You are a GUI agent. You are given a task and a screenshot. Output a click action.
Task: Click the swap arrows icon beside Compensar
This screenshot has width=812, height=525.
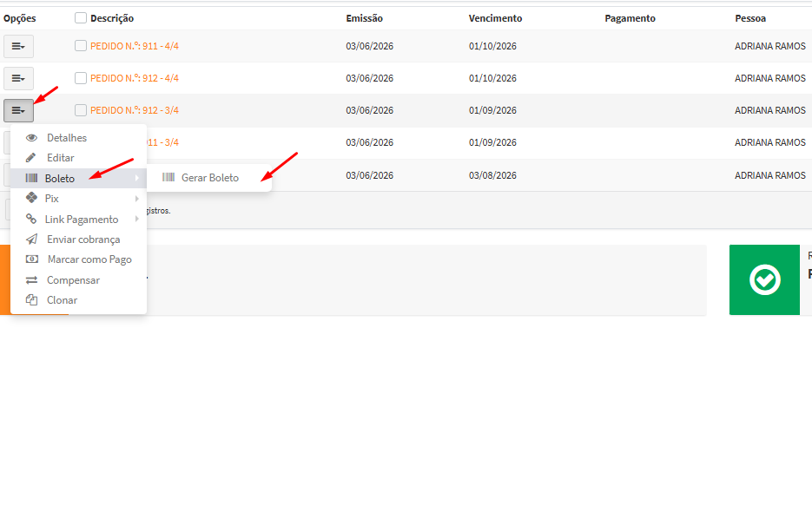point(31,279)
